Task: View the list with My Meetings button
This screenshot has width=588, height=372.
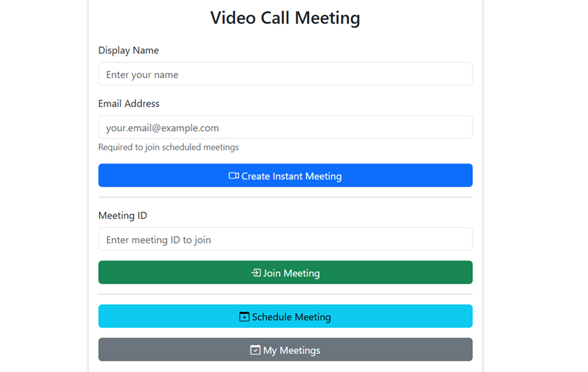Action: click(285, 350)
